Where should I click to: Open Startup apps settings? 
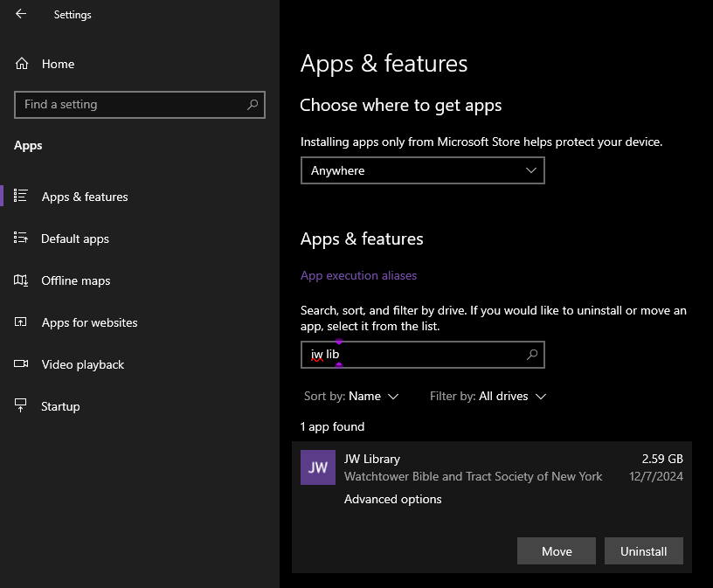pos(60,406)
